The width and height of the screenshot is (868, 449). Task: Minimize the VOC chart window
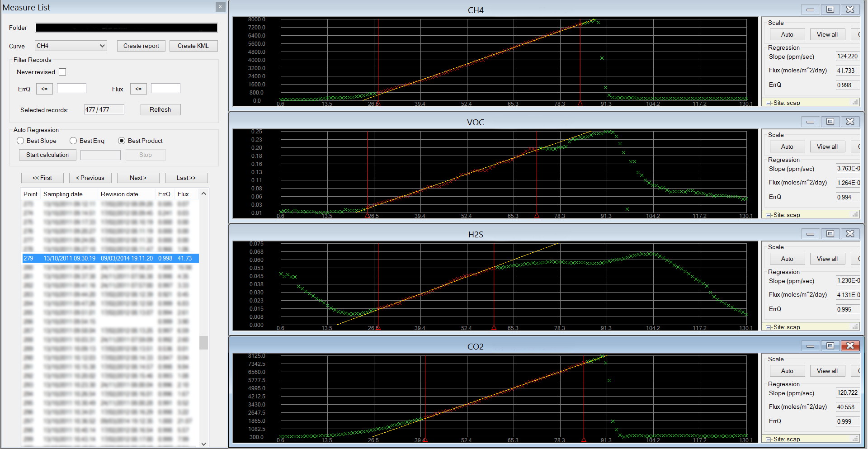[x=810, y=122]
